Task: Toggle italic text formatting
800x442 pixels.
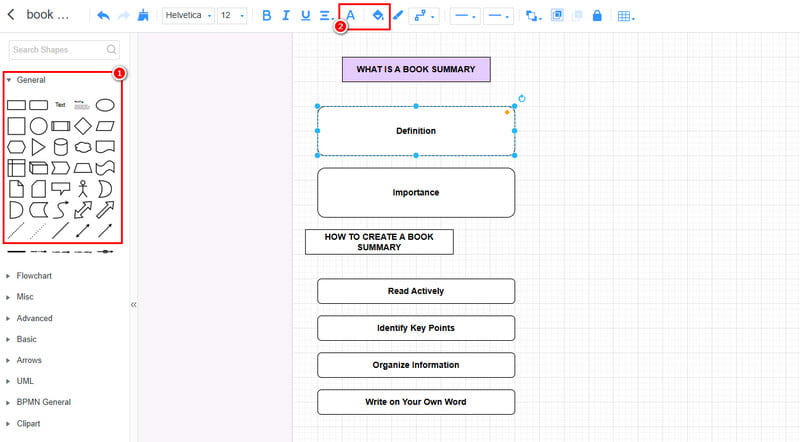Action: point(286,16)
